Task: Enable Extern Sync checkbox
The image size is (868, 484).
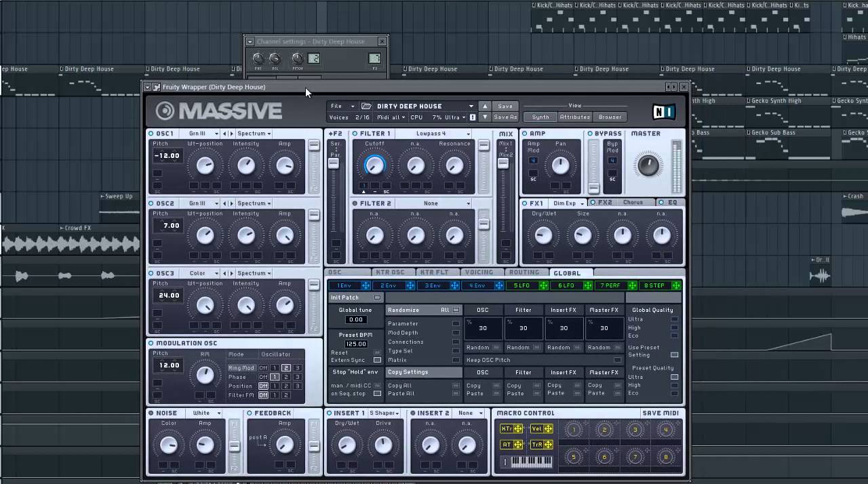Action: click(x=377, y=360)
